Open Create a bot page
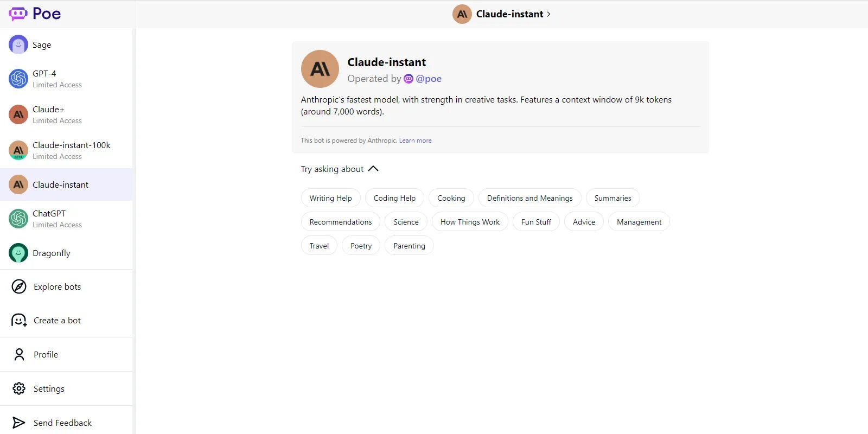Image resolution: width=868 pixels, height=434 pixels. click(x=66, y=321)
